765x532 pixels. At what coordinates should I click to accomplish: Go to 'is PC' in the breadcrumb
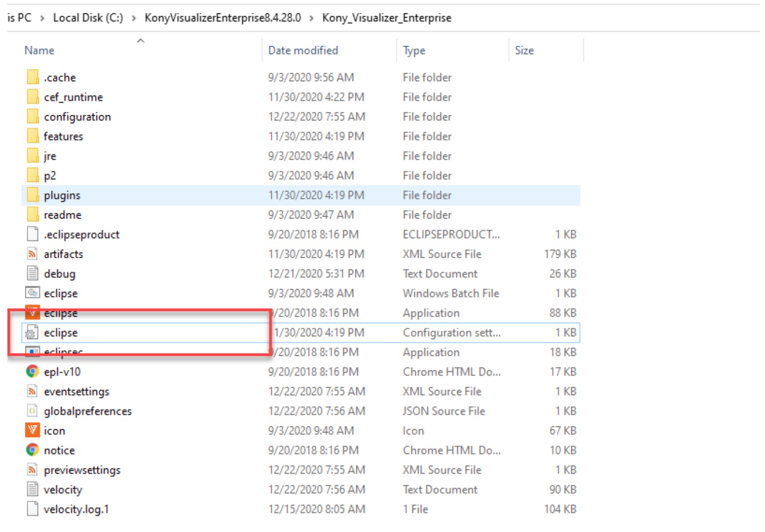[x=19, y=18]
